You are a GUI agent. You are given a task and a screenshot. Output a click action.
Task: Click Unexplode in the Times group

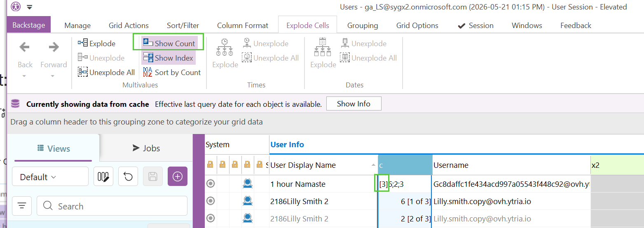pos(266,43)
